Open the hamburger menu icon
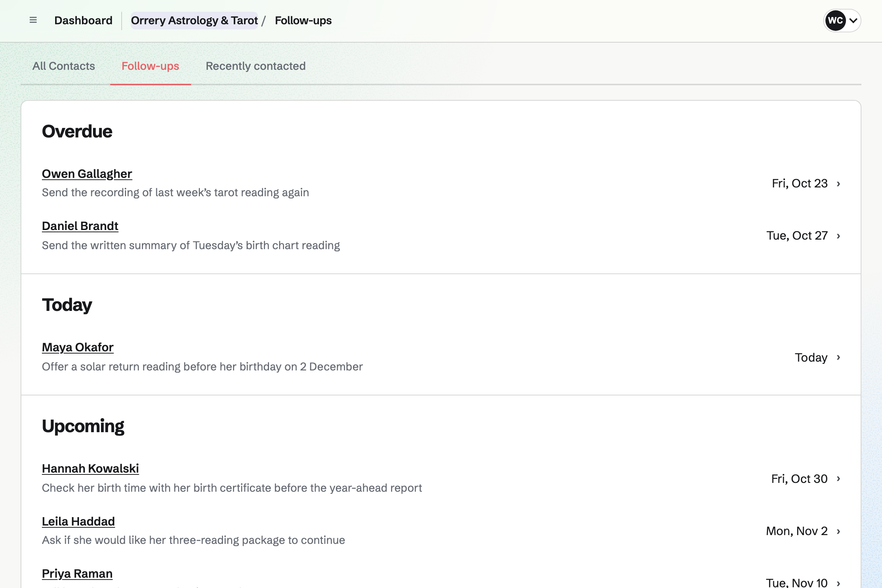Screen dimensions: 882x588 tap(33, 20)
